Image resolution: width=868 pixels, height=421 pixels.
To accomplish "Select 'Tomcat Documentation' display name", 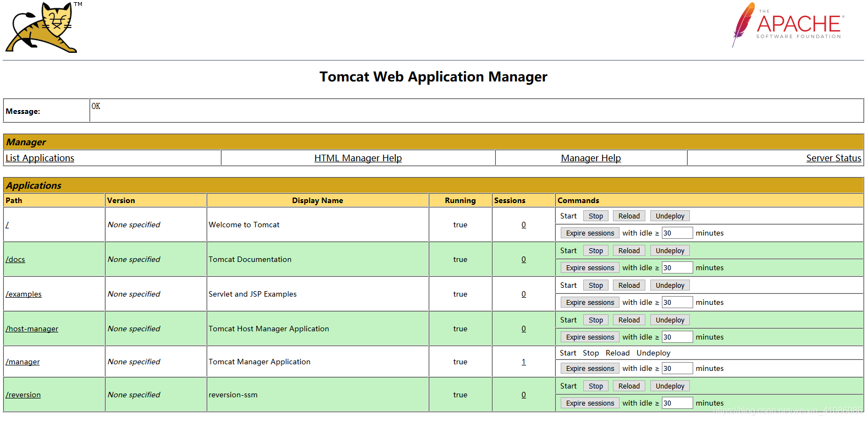I will point(250,259).
